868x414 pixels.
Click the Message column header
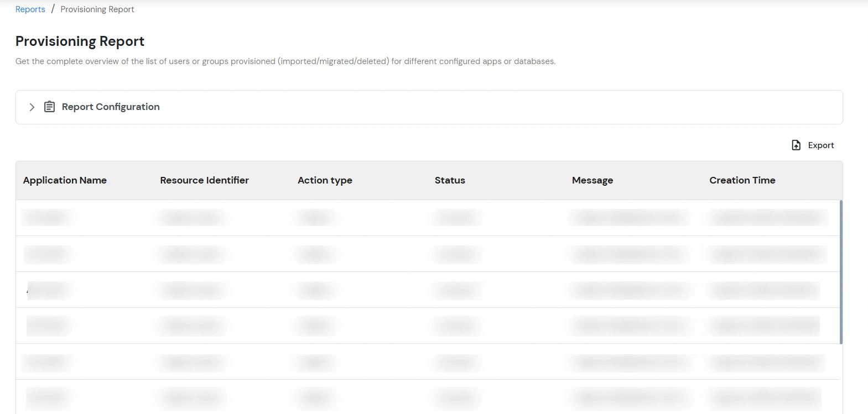(x=592, y=180)
